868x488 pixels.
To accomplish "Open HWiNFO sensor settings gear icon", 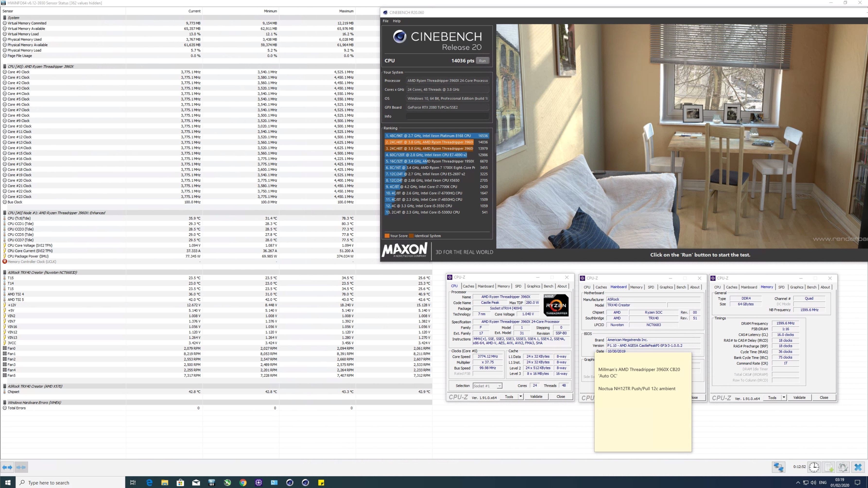I will pyautogui.click(x=843, y=467).
